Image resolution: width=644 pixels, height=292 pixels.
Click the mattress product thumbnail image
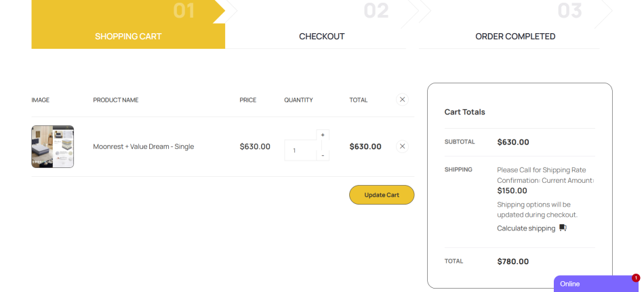coord(52,146)
